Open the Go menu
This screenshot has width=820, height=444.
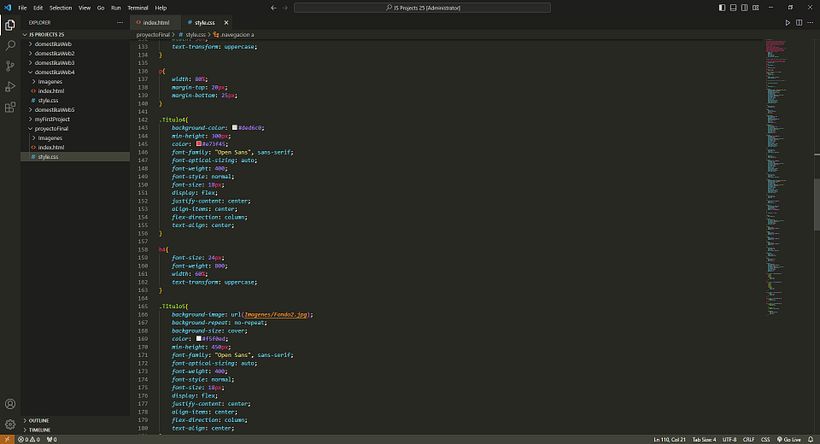tap(100, 8)
